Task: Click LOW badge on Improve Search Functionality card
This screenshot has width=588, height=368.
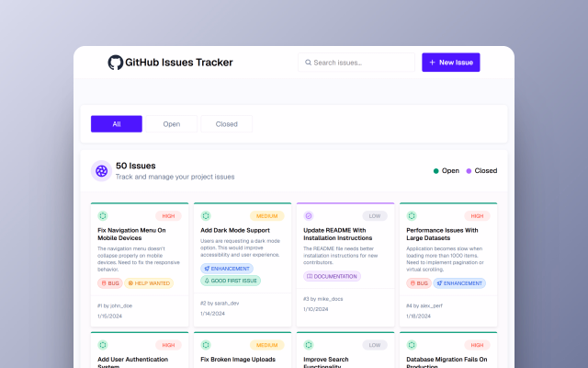Action: pyautogui.click(x=375, y=345)
